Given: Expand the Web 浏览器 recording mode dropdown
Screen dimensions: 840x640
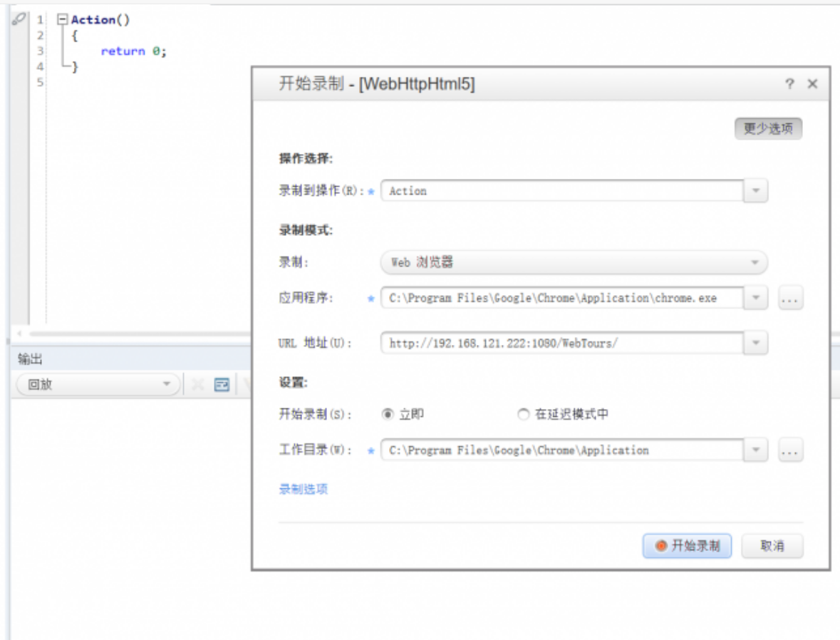Looking at the screenshot, I should [x=755, y=262].
